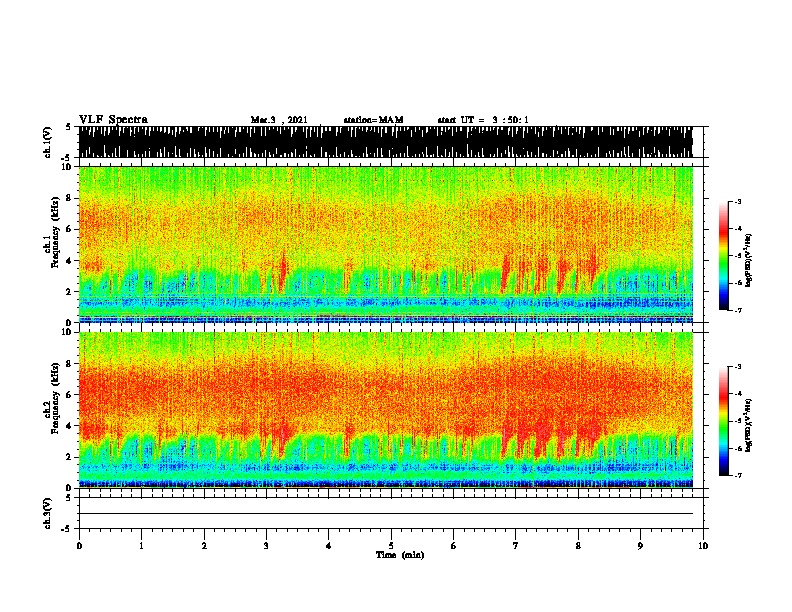Click time axis tick label "4"
The width and height of the screenshot is (792, 612).
(x=329, y=546)
